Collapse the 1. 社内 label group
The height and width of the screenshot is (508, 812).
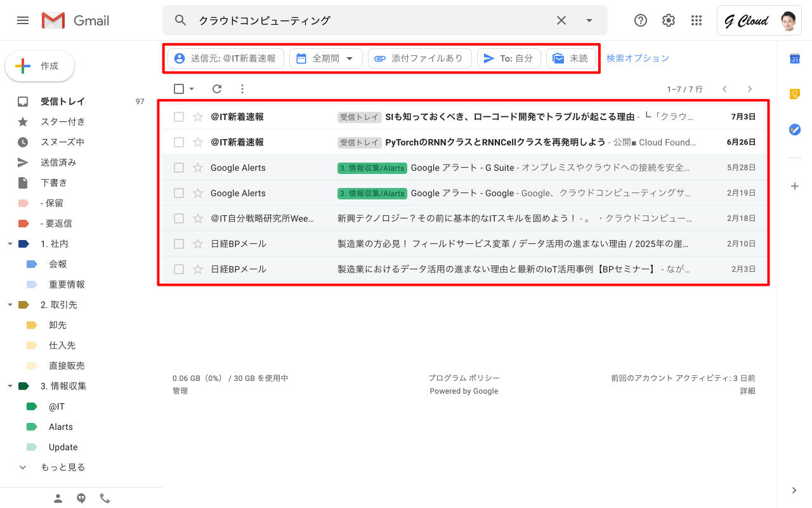pos(10,244)
